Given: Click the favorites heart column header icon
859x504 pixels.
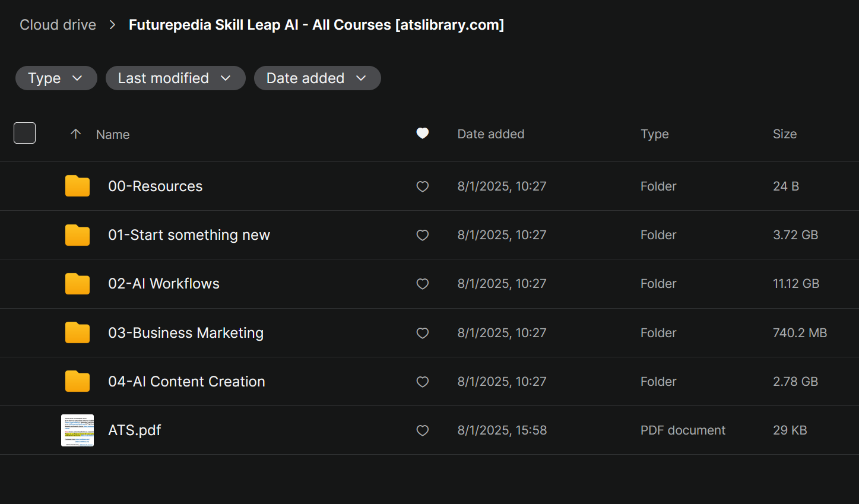Looking at the screenshot, I should (422, 134).
